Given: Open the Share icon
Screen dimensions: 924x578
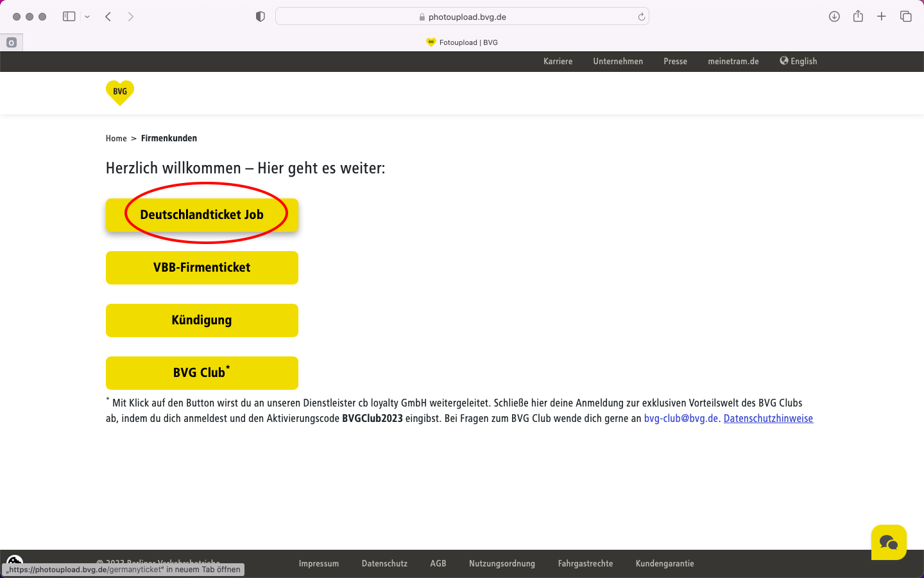Looking at the screenshot, I should coord(858,16).
